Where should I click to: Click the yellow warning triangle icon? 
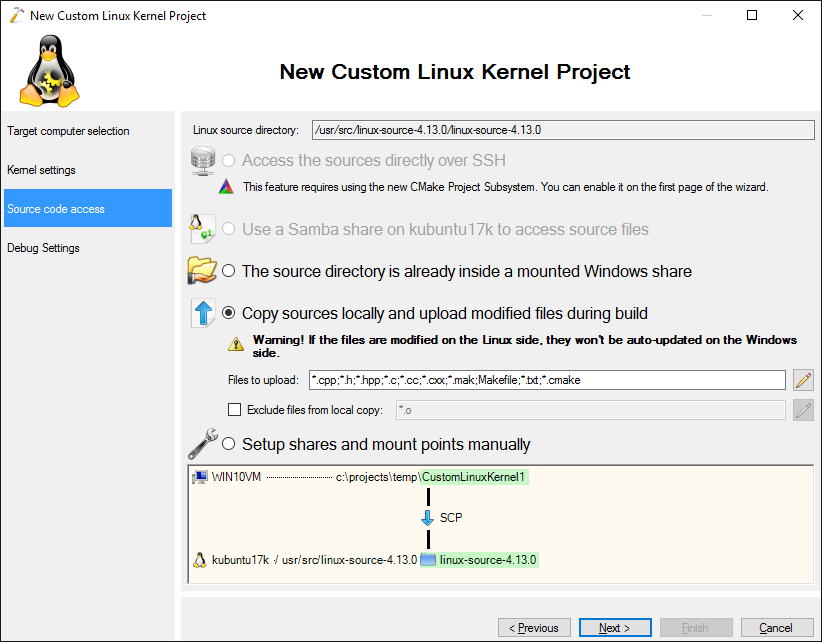coord(236,345)
